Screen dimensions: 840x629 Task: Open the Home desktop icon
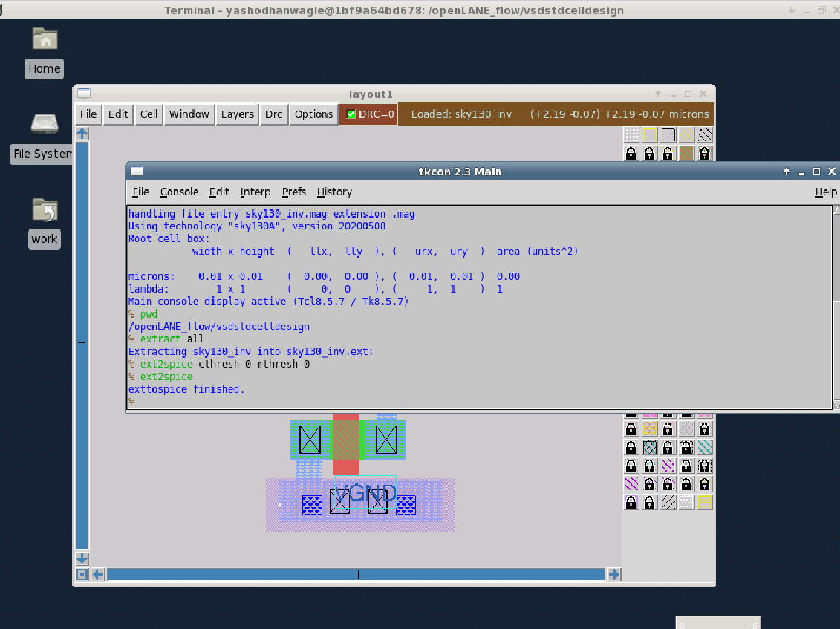45,53
